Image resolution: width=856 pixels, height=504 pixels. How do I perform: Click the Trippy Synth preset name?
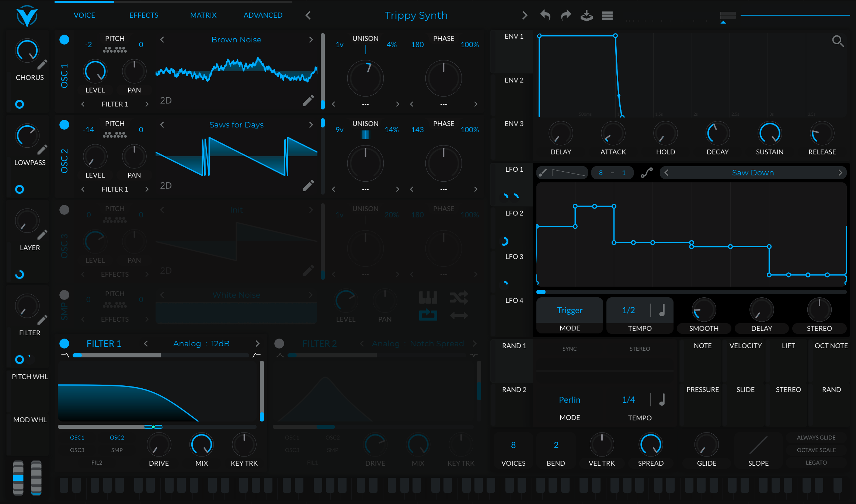[x=416, y=15]
